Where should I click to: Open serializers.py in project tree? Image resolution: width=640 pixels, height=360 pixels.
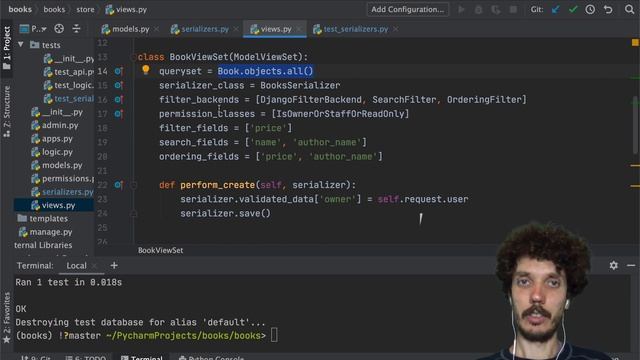tap(62, 192)
